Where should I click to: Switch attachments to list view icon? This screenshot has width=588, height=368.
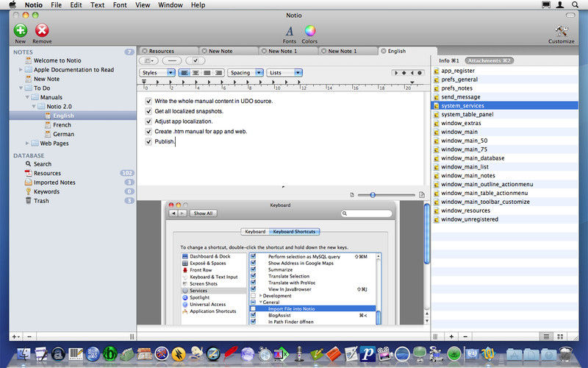pyautogui.click(x=546, y=337)
